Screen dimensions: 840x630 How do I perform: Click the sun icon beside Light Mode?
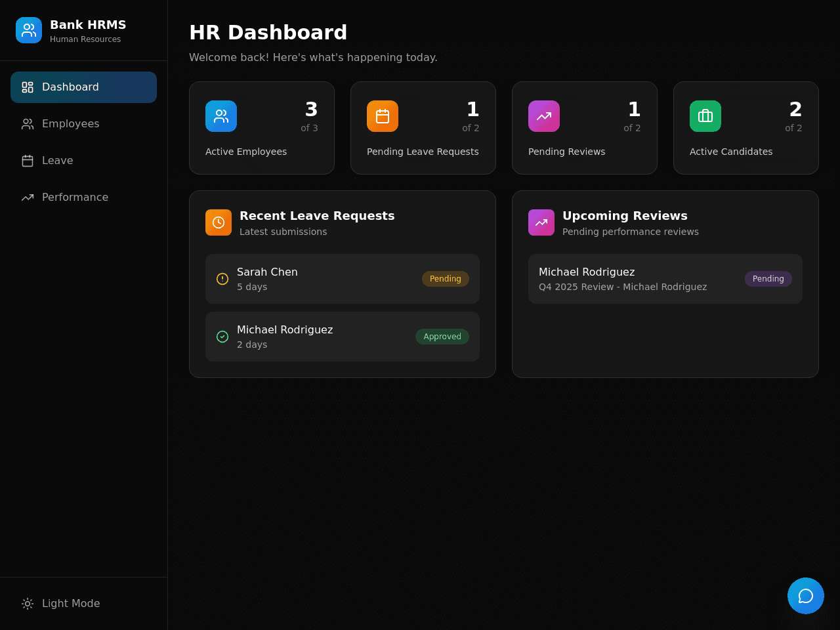[x=28, y=604]
